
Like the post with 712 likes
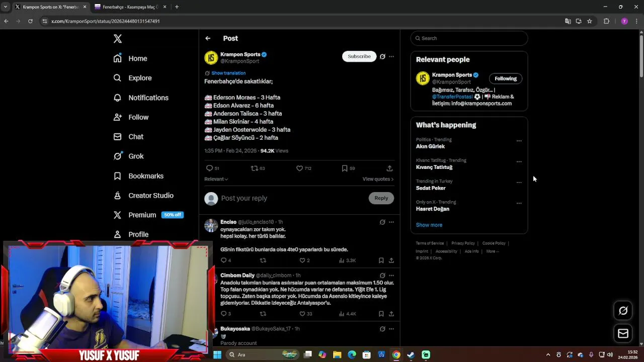coord(299,168)
